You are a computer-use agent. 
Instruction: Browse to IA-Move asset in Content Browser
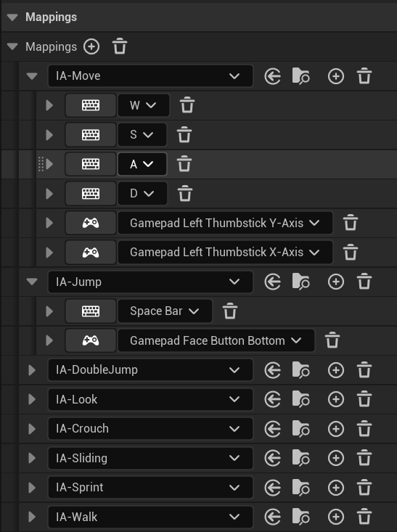(x=301, y=76)
